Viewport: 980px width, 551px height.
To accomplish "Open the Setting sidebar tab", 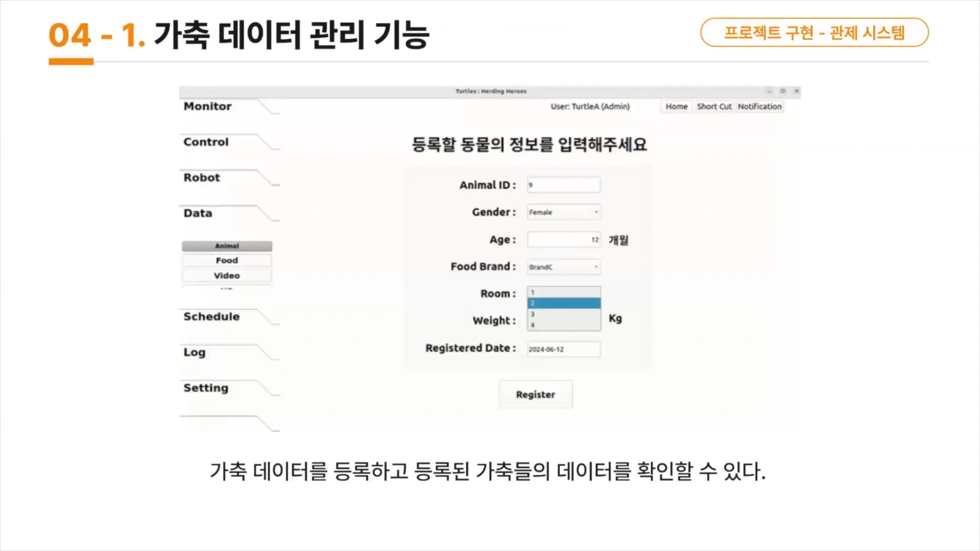I will tap(206, 388).
